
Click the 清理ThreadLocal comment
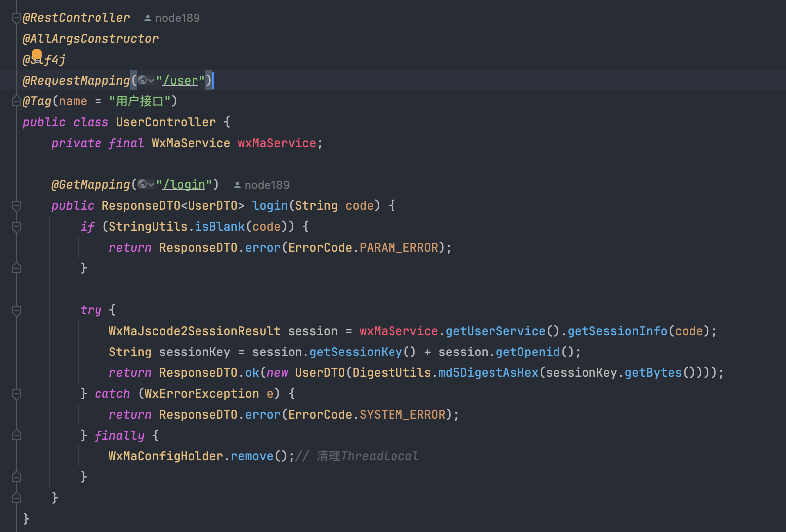(x=357, y=456)
